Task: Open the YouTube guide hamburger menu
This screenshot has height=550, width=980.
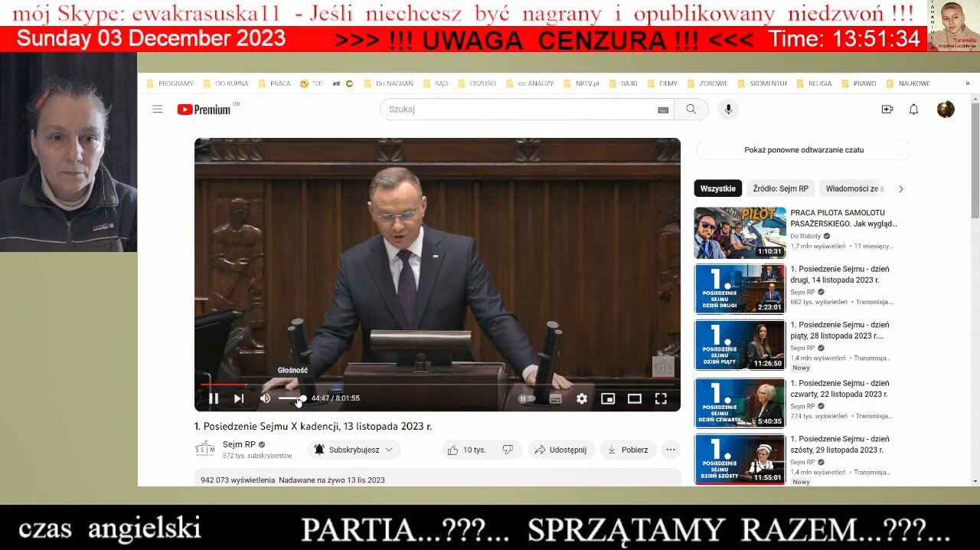Action: [158, 110]
